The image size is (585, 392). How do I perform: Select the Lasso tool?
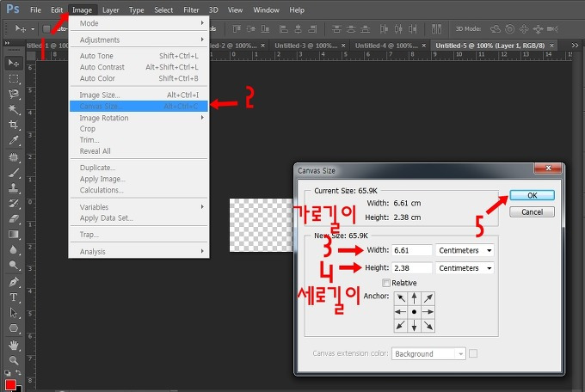tap(14, 94)
